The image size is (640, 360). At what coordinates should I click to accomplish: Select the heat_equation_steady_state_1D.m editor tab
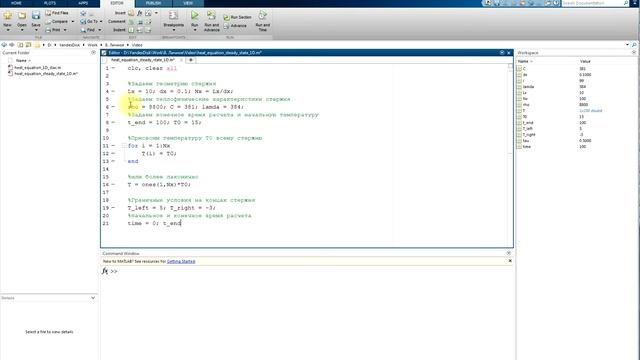click(143, 60)
